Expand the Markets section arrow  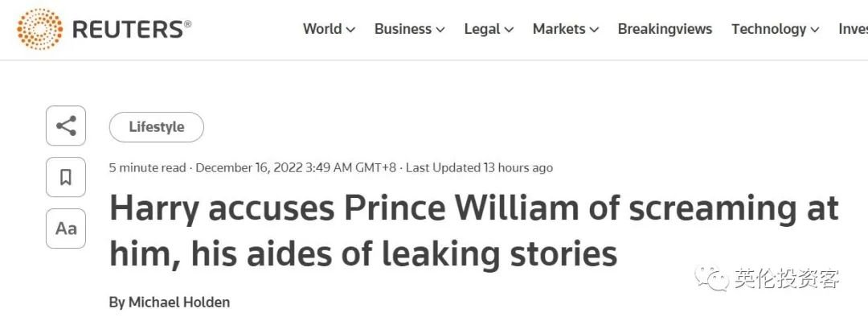(594, 30)
